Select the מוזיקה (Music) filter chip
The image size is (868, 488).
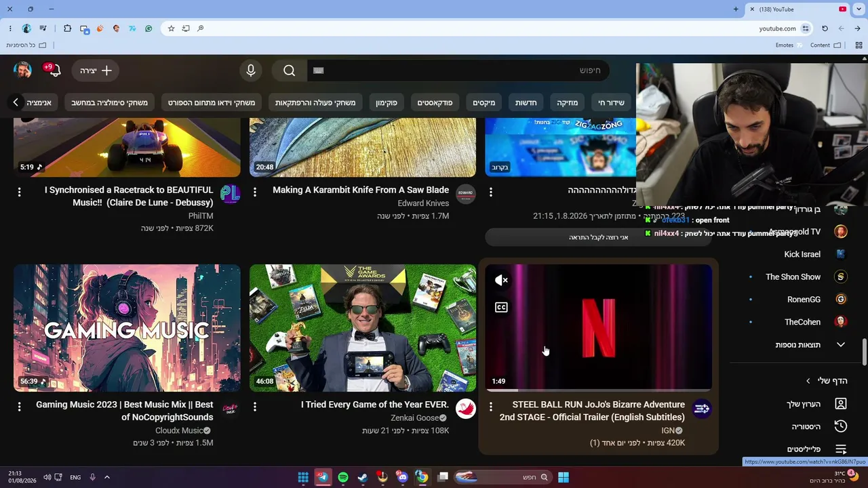(x=568, y=103)
